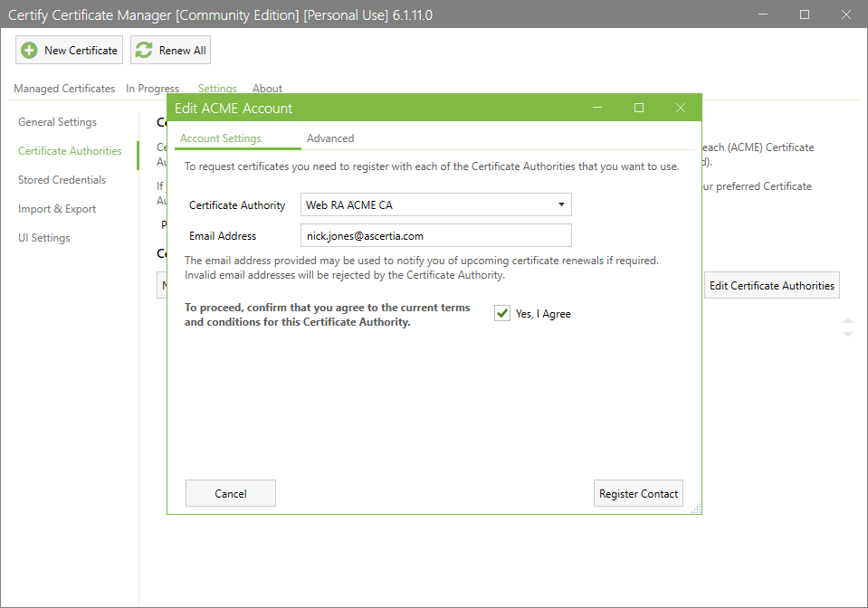The height and width of the screenshot is (608, 868).
Task: Open UI Settings section
Action: pyautogui.click(x=43, y=238)
